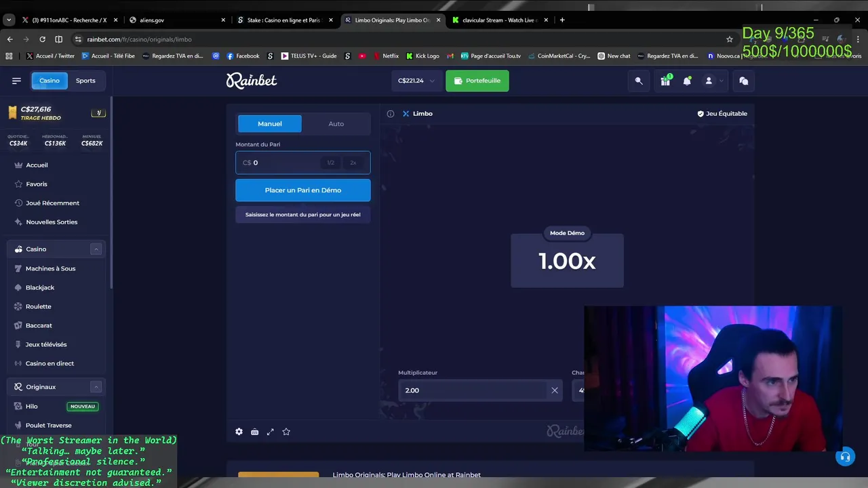
Task: Open browser tab search dropdown
Action: point(9,20)
